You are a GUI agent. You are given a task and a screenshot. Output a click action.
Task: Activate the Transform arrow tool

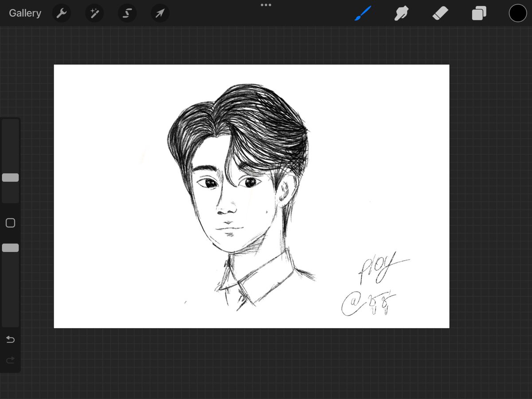[160, 14]
